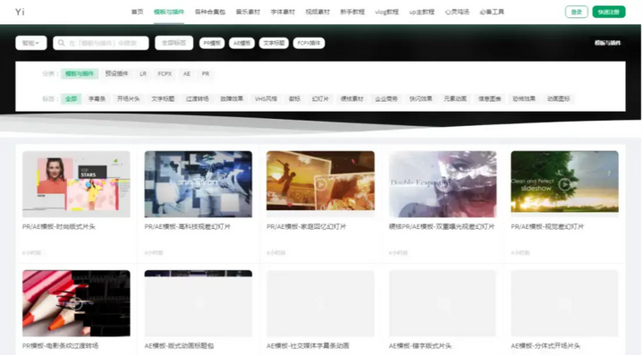Filter by category AE
Image resolution: width=644 pixels, height=356 pixels.
point(186,74)
